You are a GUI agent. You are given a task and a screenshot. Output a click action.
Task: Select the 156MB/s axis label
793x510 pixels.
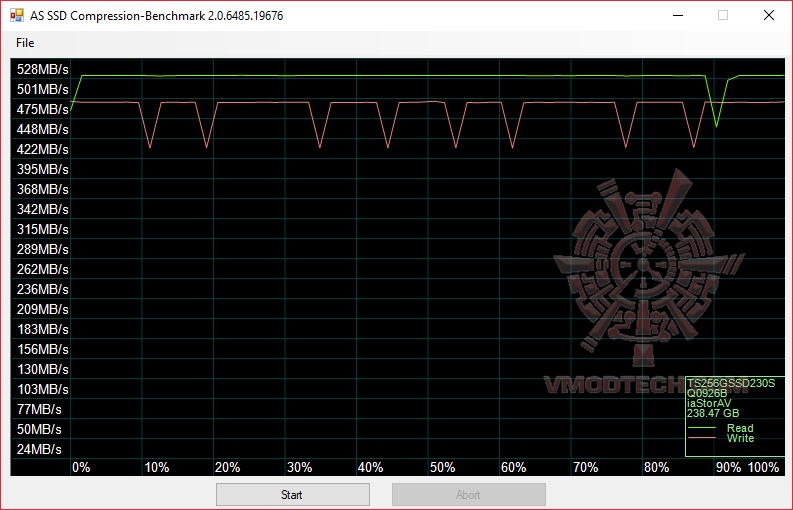(x=42, y=349)
